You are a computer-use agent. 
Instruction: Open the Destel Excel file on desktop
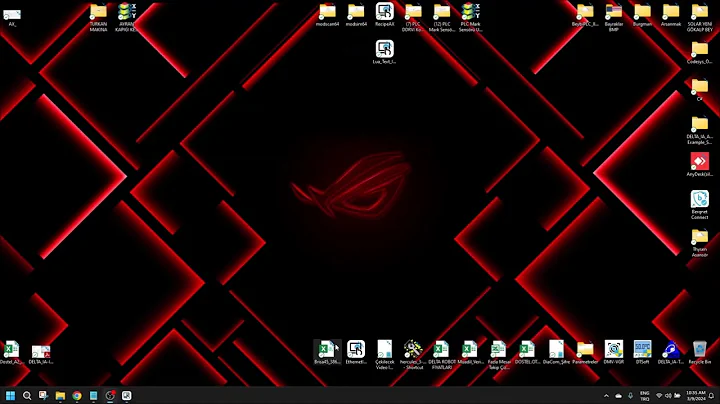pos(12,350)
